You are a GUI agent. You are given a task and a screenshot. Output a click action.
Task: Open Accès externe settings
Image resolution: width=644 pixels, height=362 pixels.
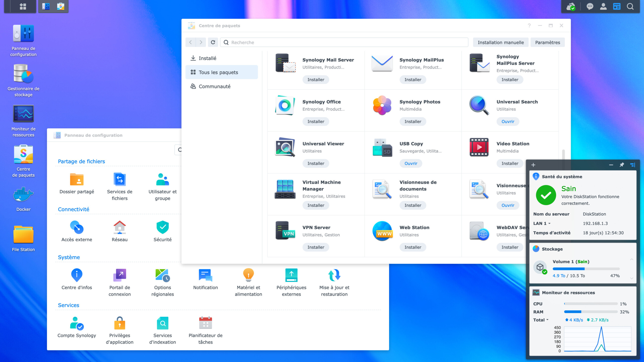click(77, 231)
